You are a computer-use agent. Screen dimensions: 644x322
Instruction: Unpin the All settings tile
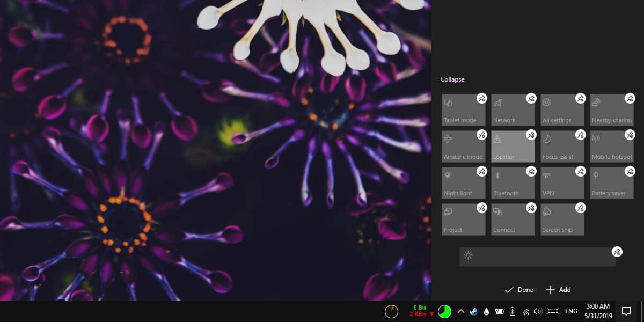[580, 98]
